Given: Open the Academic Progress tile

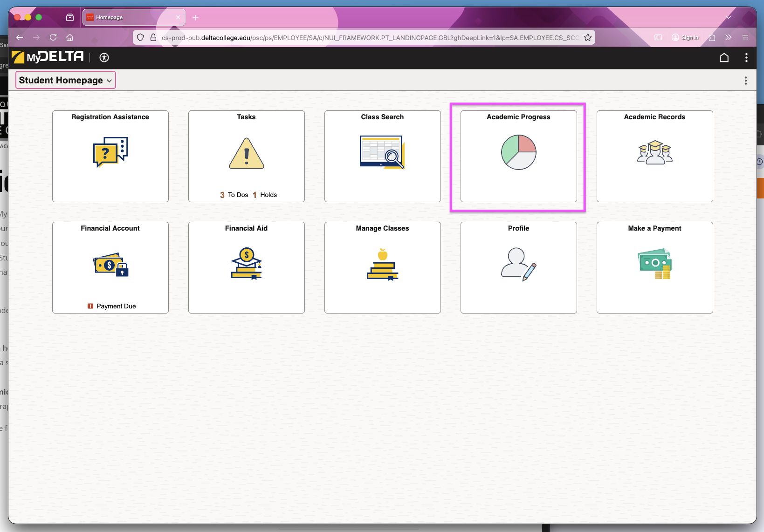Looking at the screenshot, I should coord(518,156).
